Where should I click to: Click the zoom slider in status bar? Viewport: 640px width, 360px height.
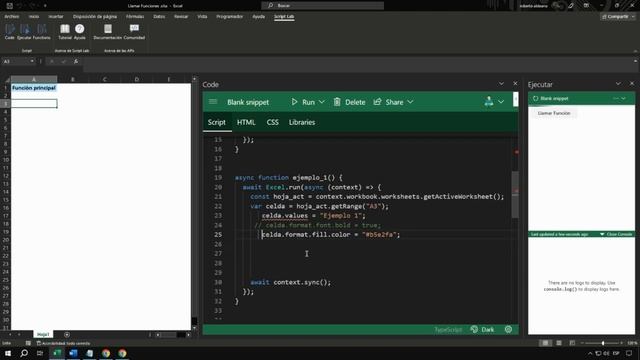pyautogui.click(x=602, y=343)
